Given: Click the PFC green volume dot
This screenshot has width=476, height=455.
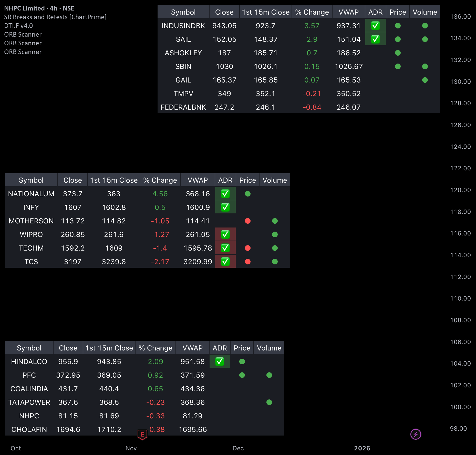Looking at the screenshot, I should coord(269,375).
